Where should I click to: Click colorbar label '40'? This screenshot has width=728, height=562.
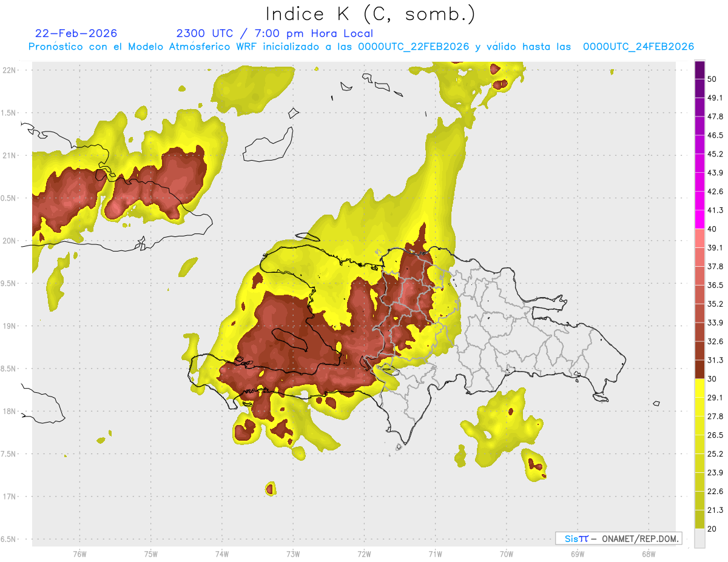pos(712,229)
